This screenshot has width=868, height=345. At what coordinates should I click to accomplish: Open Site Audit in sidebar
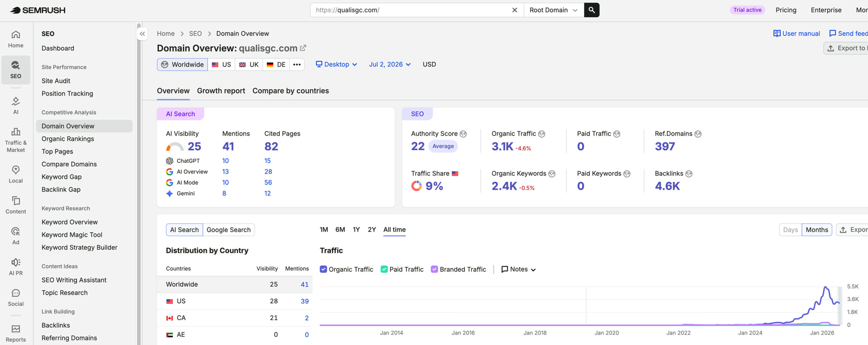point(56,81)
